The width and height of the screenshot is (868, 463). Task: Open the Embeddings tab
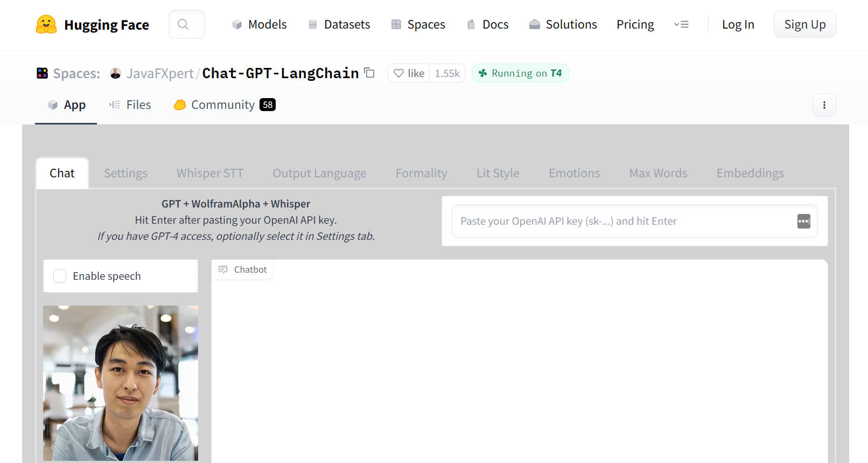pos(750,173)
